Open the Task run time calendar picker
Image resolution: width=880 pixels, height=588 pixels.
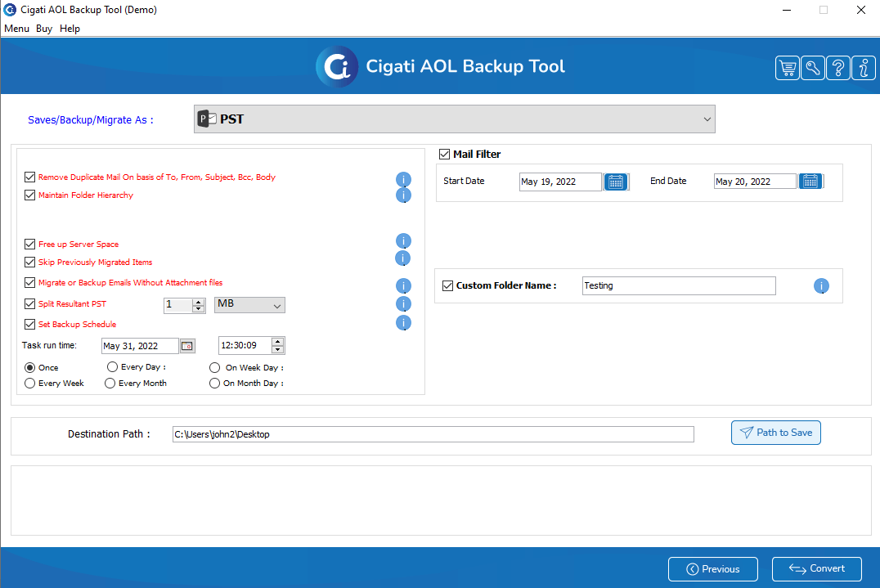(187, 346)
